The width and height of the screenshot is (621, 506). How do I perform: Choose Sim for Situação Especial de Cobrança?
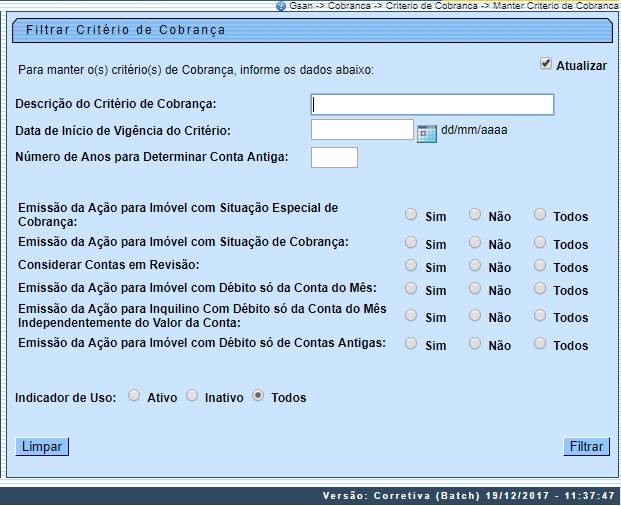pyautogui.click(x=411, y=214)
